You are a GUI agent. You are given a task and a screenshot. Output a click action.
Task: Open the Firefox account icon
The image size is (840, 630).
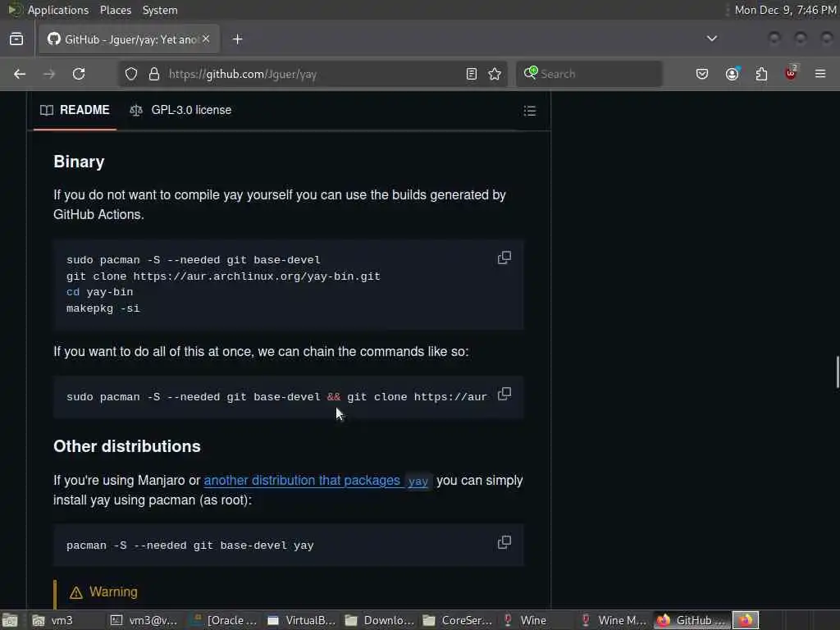tap(733, 74)
